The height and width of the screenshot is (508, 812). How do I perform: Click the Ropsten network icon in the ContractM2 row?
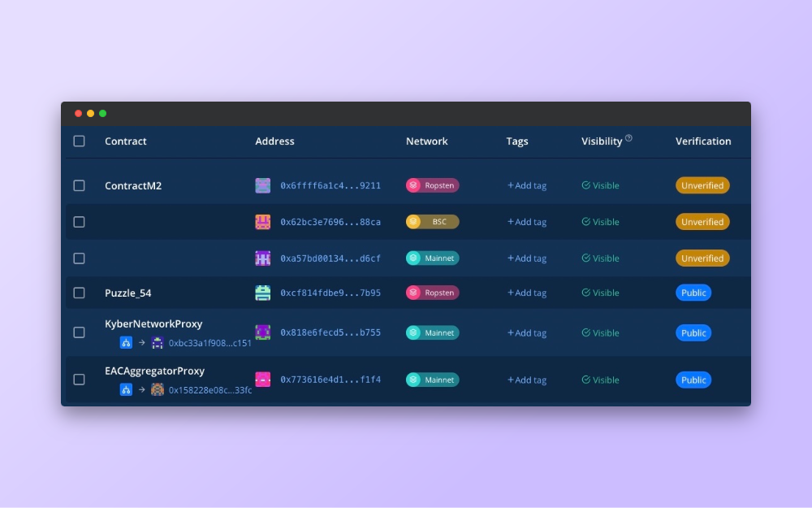[413, 185]
